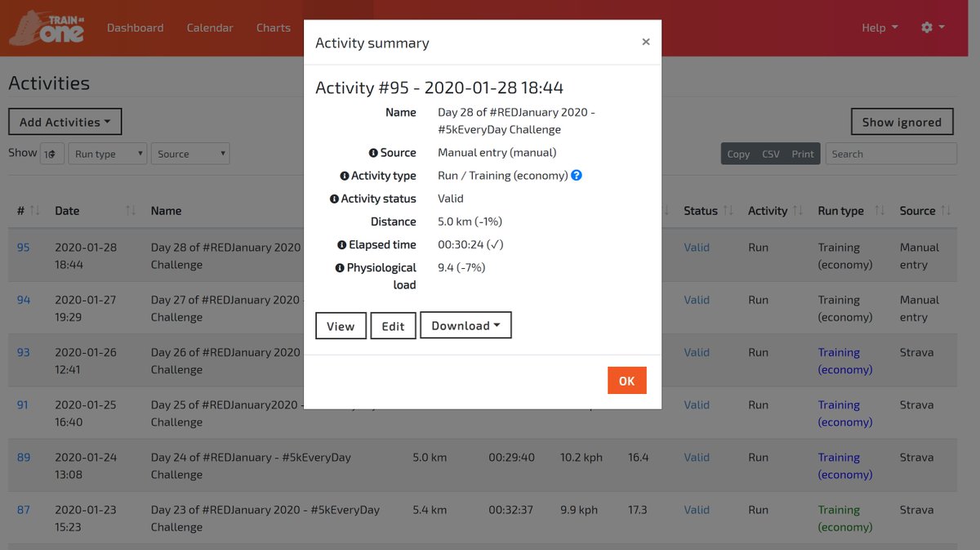Sort table by # column
Screen dimensions: 980x550
click(x=29, y=211)
